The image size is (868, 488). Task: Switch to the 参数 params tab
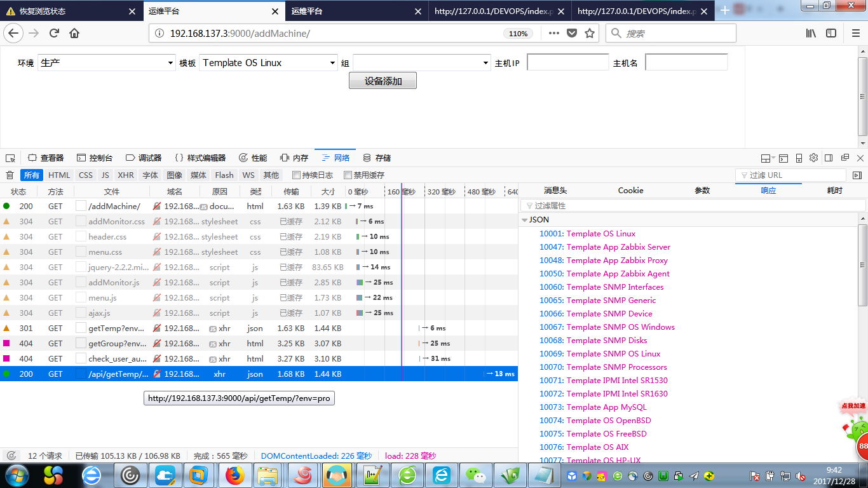[702, 191]
